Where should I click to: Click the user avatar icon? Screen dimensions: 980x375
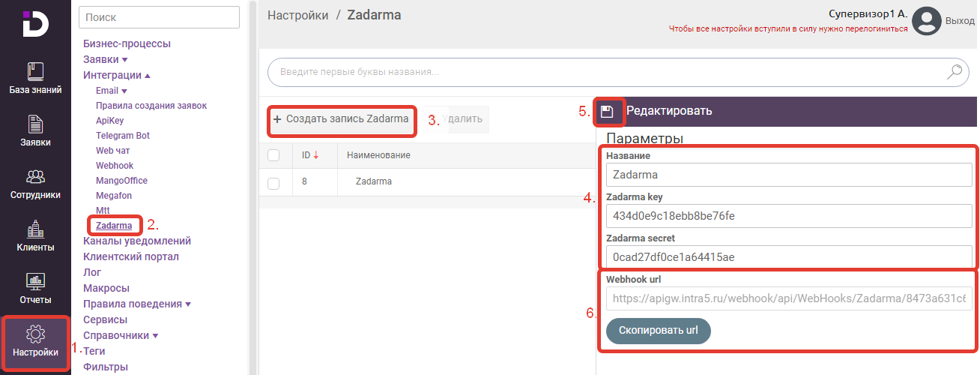(927, 21)
